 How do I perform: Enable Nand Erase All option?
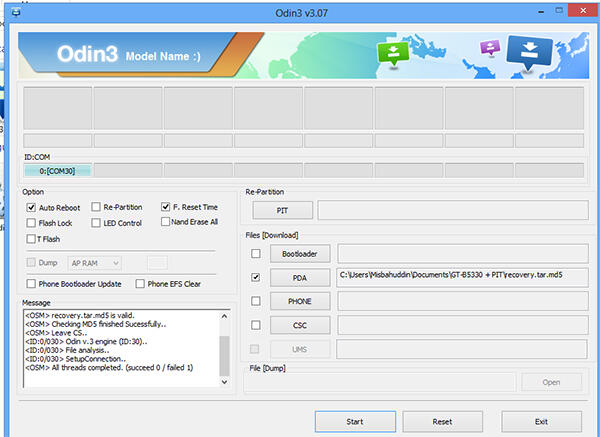(x=166, y=222)
